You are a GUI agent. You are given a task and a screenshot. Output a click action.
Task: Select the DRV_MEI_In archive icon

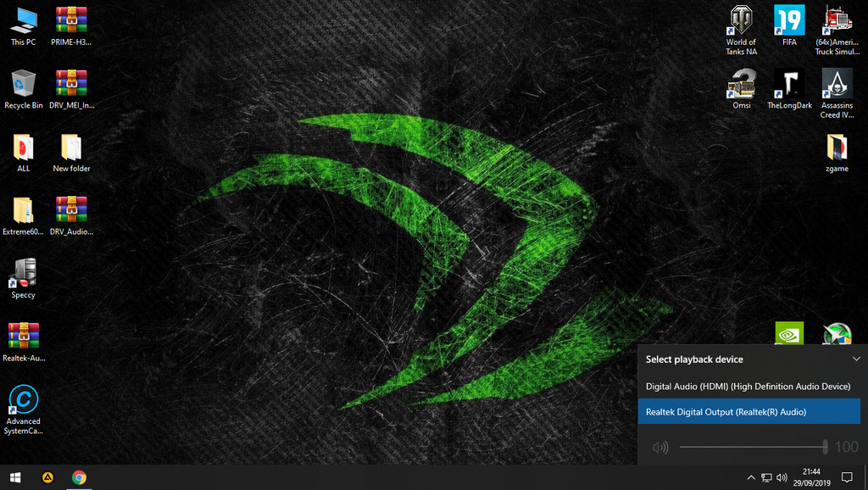[x=71, y=89]
